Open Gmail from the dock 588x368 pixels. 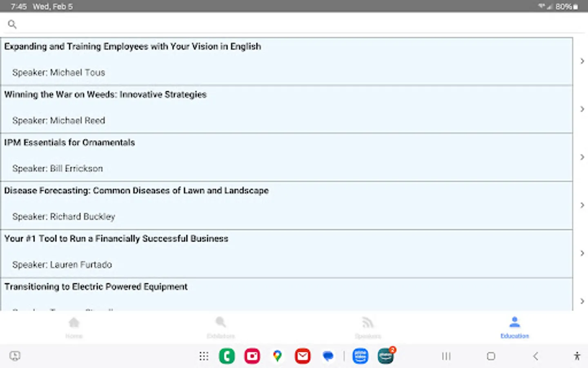point(302,356)
